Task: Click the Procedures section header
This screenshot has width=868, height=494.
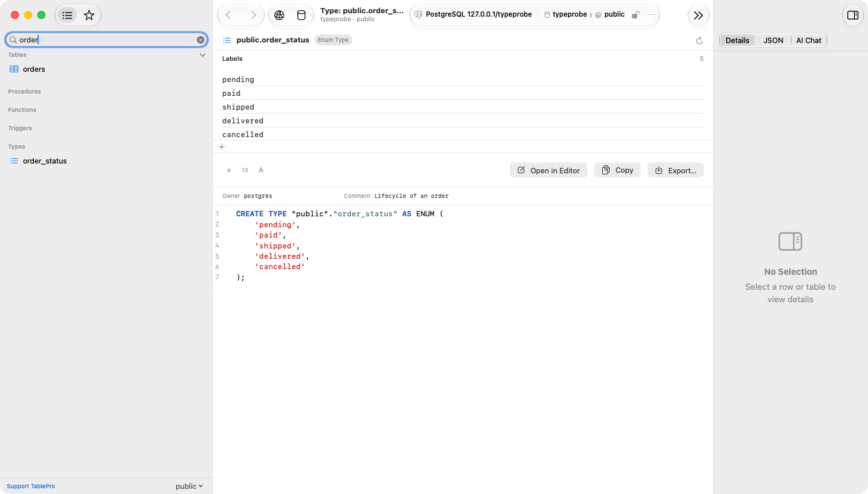Action: coord(25,91)
